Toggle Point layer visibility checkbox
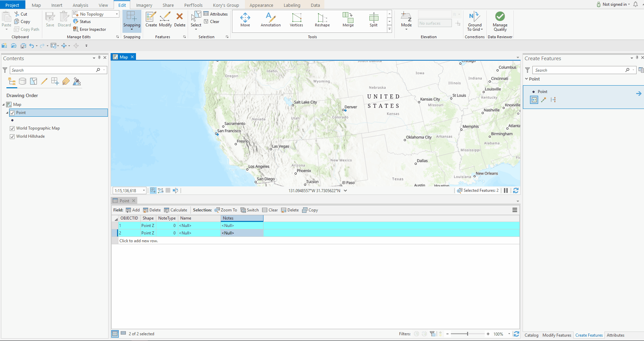 click(x=12, y=113)
